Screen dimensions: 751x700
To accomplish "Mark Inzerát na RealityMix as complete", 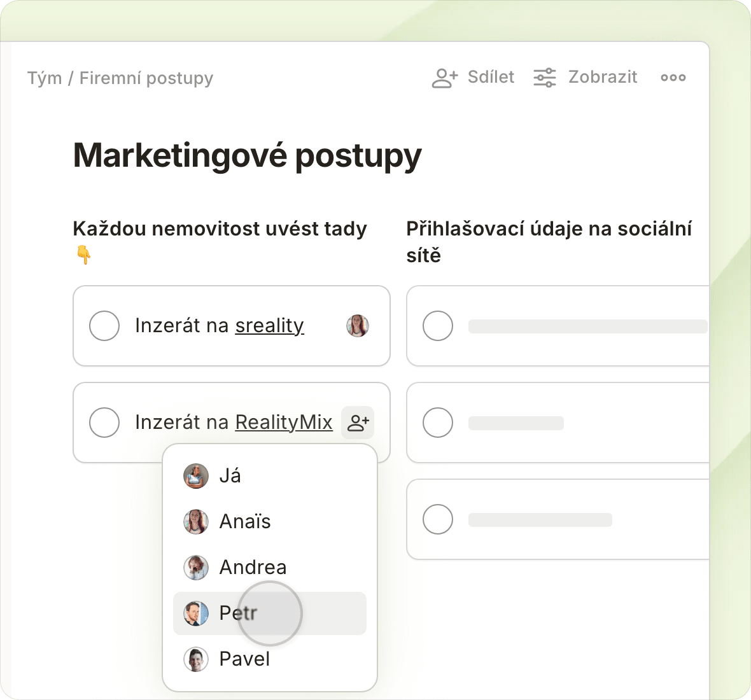I will (104, 423).
